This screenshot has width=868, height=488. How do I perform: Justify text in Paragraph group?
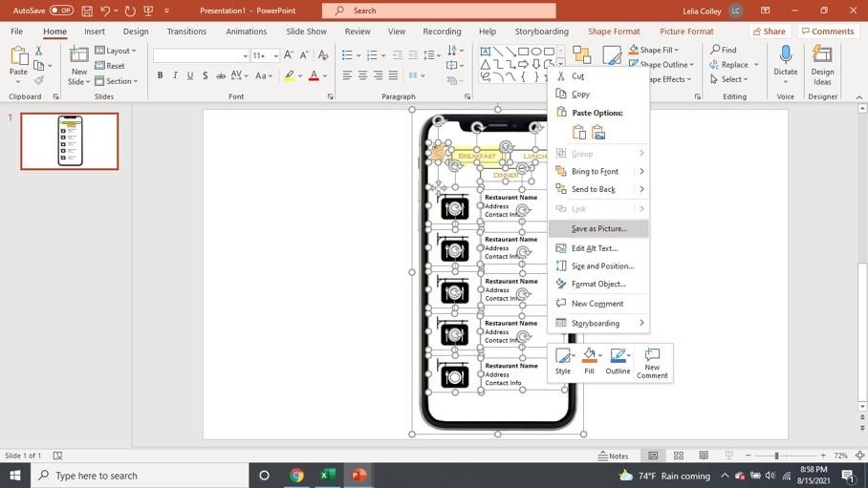(x=393, y=75)
